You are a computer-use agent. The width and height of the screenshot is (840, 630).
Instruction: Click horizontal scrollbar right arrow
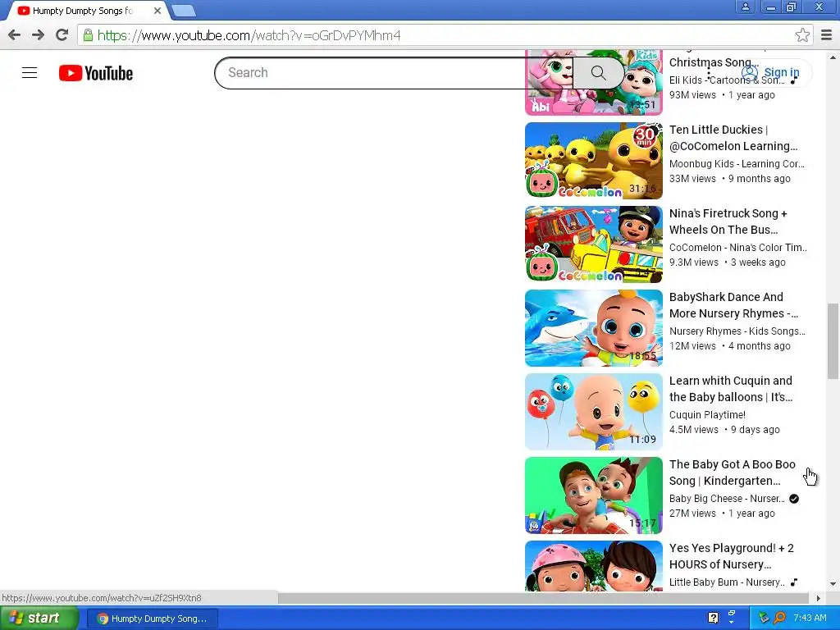[x=819, y=598]
